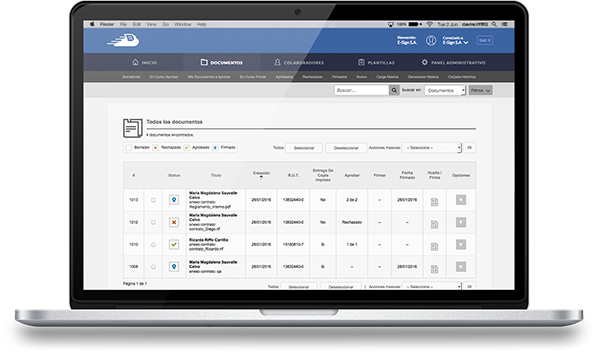Click the top Deseleccionar button
Image resolution: width=600 pixels, height=364 pixels.
pyautogui.click(x=346, y=148)
